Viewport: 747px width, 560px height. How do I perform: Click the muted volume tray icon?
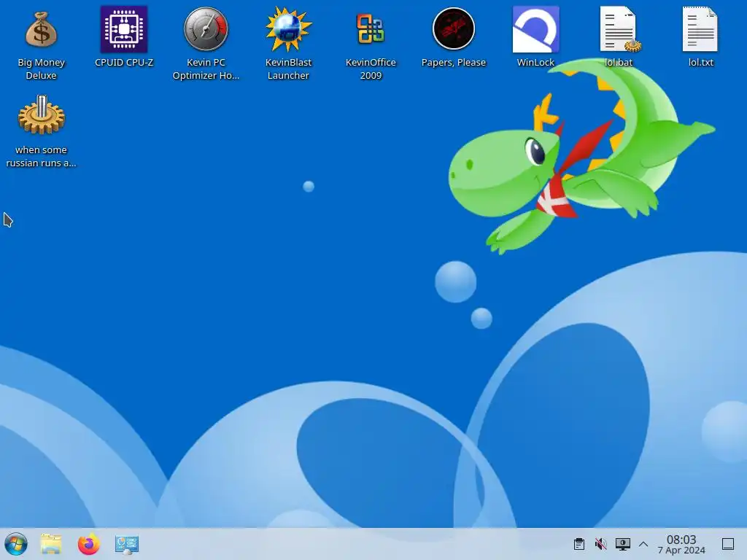[x=601, y=544]
